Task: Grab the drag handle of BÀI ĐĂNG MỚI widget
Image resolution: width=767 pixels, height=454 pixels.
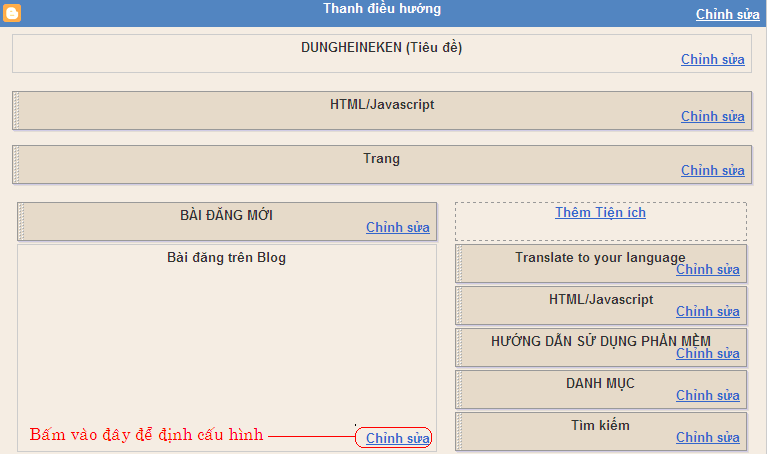Action: (21, 222)
